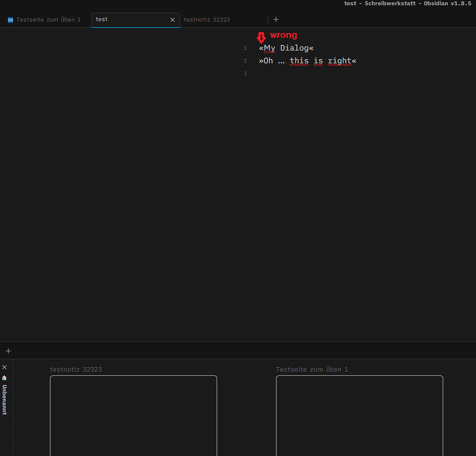
Task: Click the OK icon on Testseite tab
Action: tap(10, 20)
